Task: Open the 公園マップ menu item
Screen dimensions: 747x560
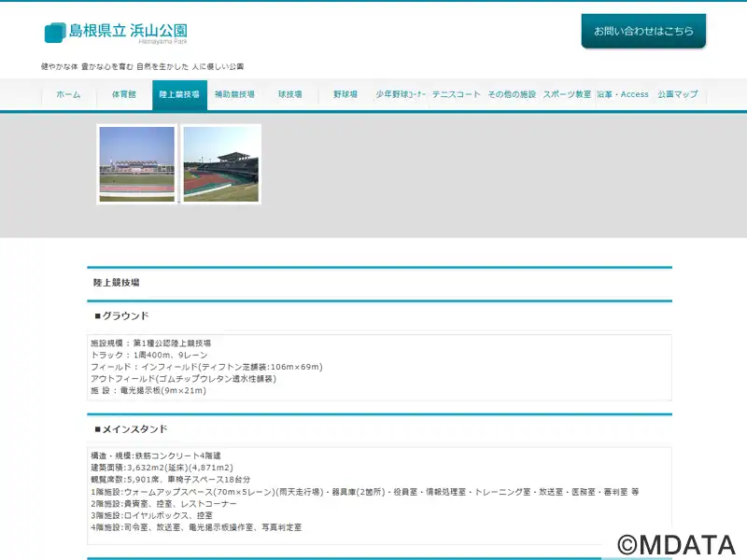Action: (x=678, y=94)
